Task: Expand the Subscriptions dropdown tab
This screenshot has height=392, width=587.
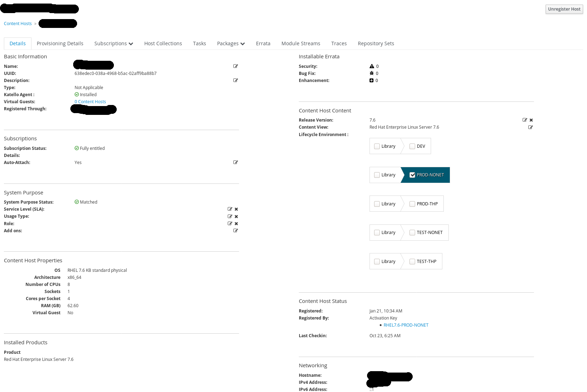Action: tap(114, 43)
